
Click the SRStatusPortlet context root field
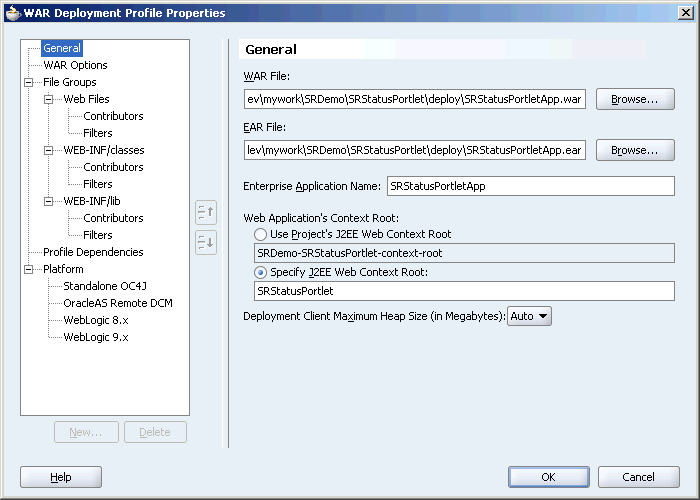tap(464, 291)
